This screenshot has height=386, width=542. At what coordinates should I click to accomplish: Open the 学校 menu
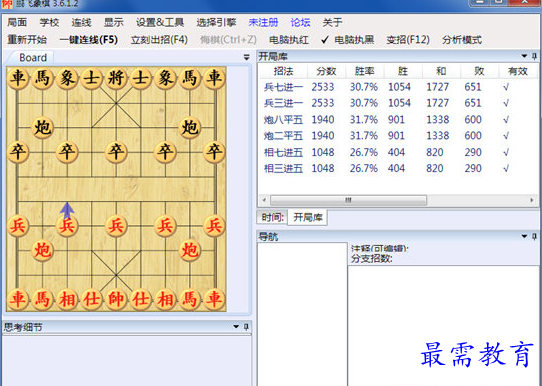tap(49, 22)
